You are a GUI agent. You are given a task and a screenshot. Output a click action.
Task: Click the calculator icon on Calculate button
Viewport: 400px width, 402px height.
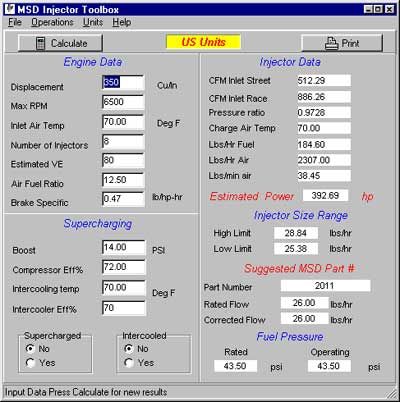(40, 43)
